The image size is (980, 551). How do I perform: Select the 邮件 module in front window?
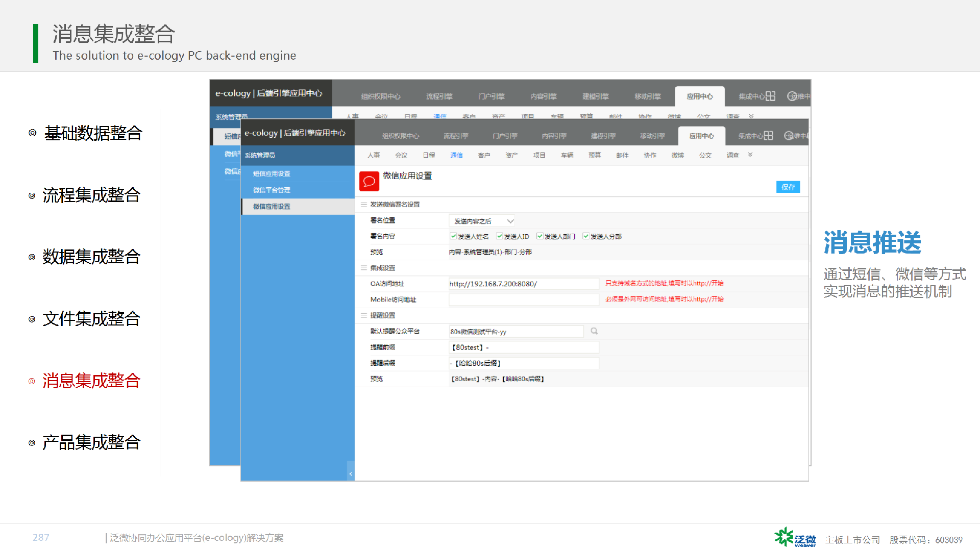tap(622, 155)
